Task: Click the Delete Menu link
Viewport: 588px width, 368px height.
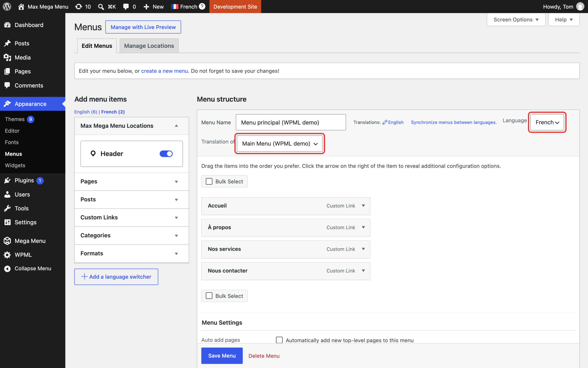Action: 264,356
